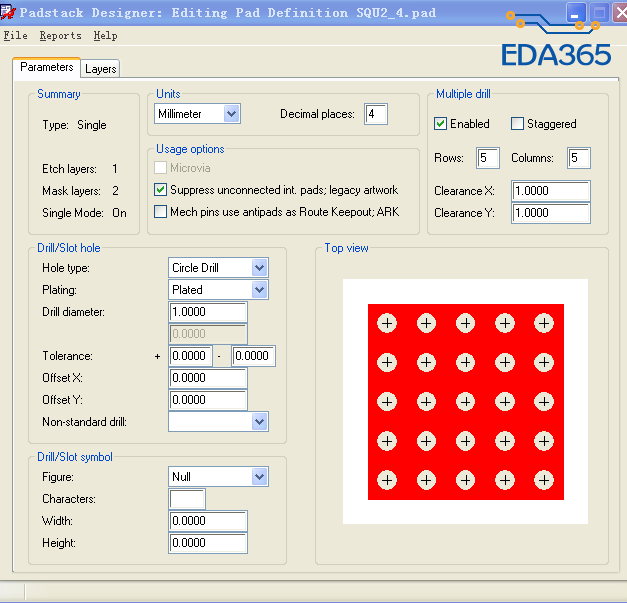The image size is (627, 603).
Task: Disable the Multiple drill Enabled checkbox
Action: [x=440, y=124]
